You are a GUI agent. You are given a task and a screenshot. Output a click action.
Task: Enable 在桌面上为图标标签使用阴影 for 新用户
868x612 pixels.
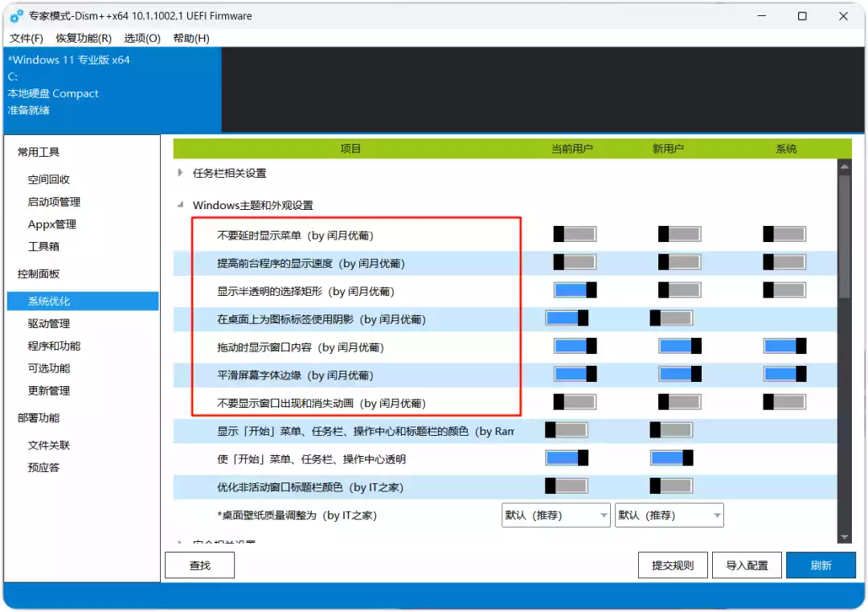671,318
